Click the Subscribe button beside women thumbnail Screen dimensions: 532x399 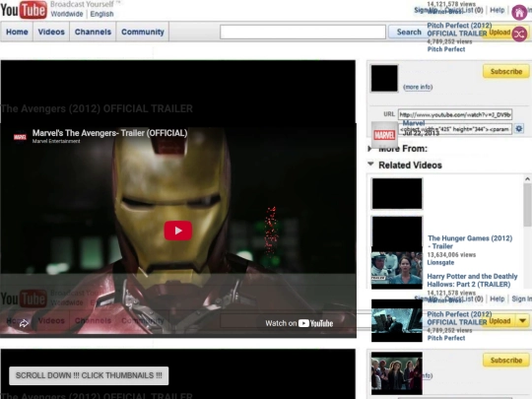click(505, 361)
